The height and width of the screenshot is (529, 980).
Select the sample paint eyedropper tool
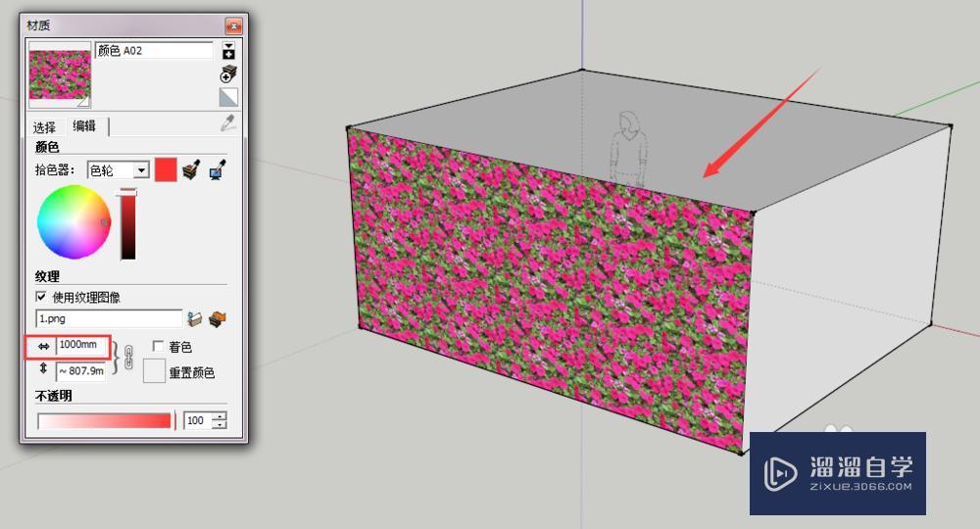coord(228,123)
